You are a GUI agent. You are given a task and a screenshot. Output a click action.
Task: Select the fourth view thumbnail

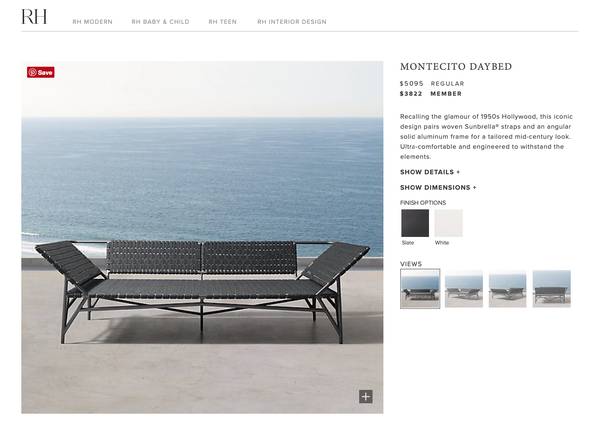click(x=551, y=289)
